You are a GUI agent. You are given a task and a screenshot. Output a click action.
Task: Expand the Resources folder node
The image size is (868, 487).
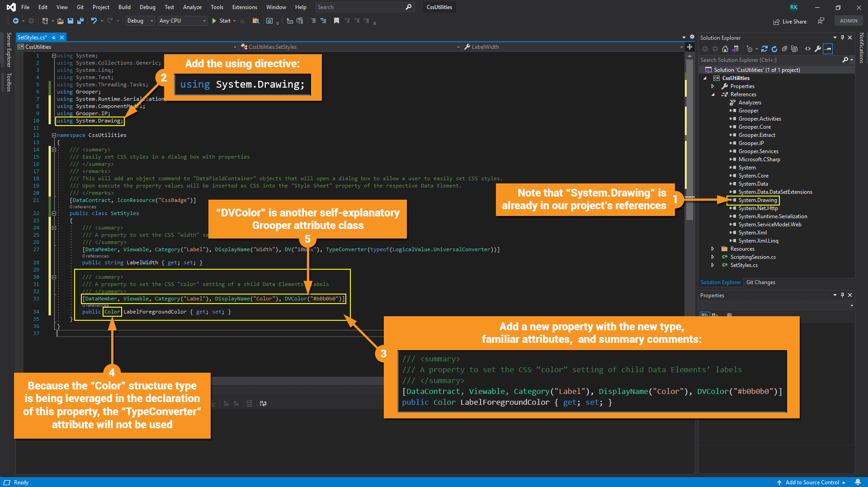pyautogui.click(x=713, y=249)
